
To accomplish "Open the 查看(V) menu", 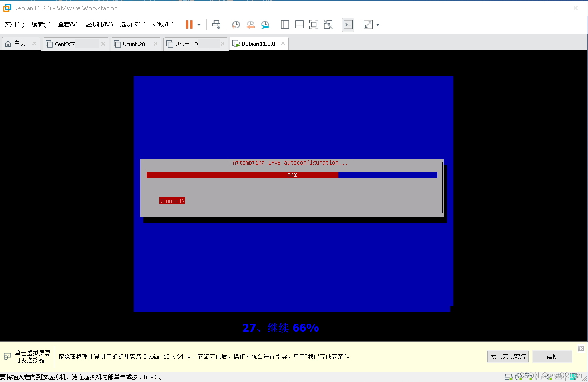I will tap(68, 24).
